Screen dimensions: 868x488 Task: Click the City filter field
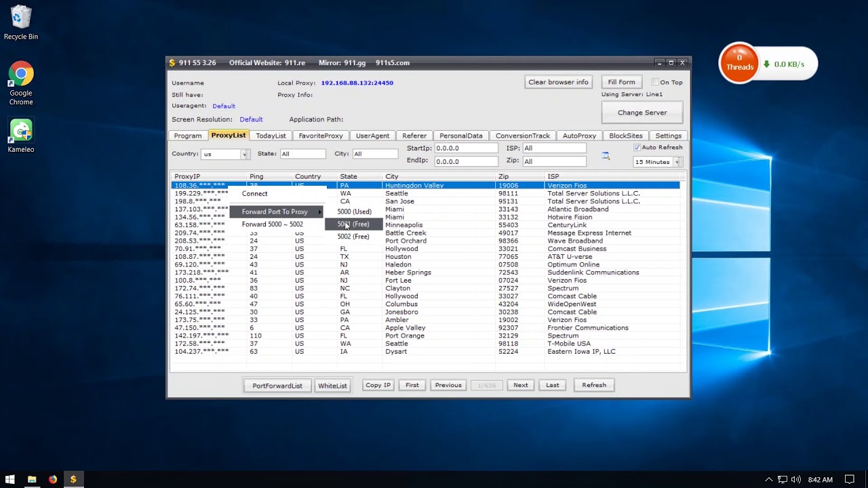click(x=374, y=154)
